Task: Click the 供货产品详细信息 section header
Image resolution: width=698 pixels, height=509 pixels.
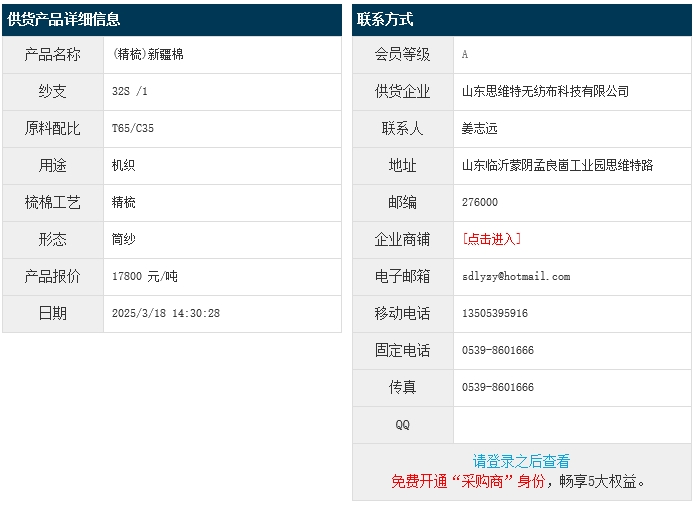Action: pyautogui.click(x=64, y=19)
